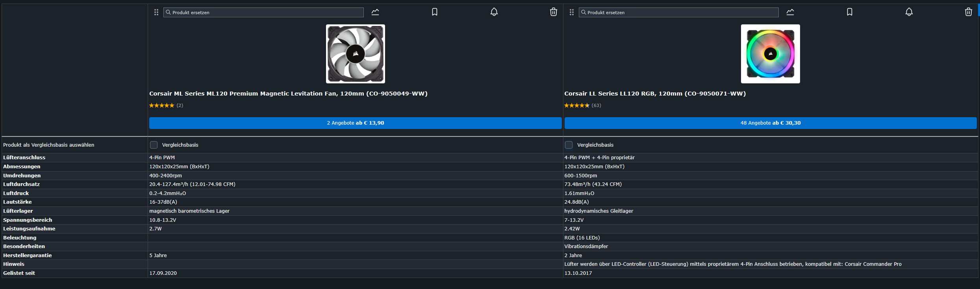
Task: Click the '24.8dB(A)' value
Action: click(x=577, y=202)
